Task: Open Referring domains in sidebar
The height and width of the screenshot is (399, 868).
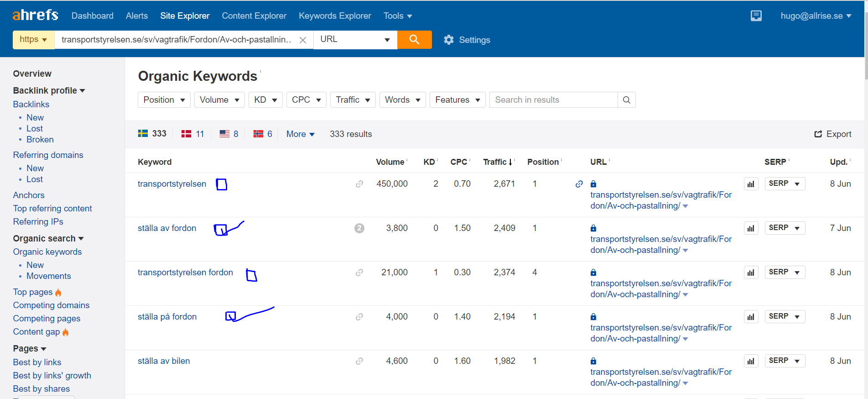Action: [48, 155]
